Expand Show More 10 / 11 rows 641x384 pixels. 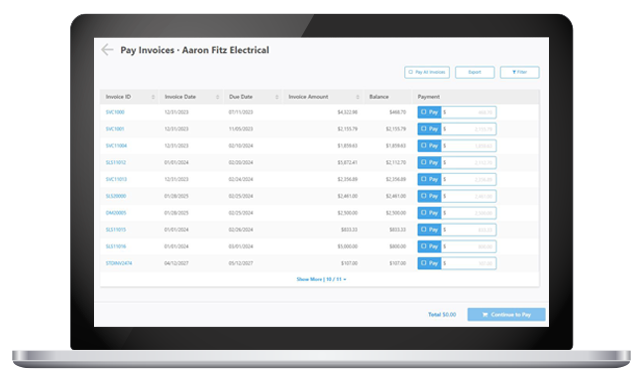coord(321,279)
